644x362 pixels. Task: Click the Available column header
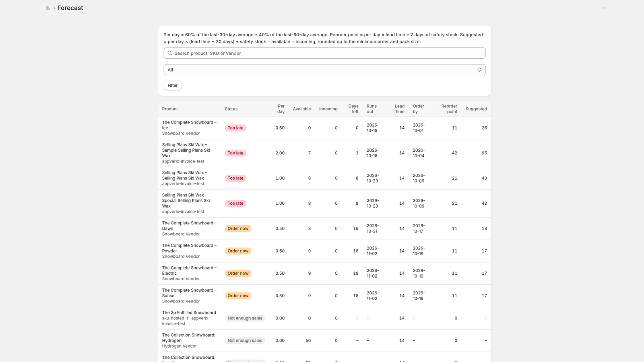(x=302, y=109)
